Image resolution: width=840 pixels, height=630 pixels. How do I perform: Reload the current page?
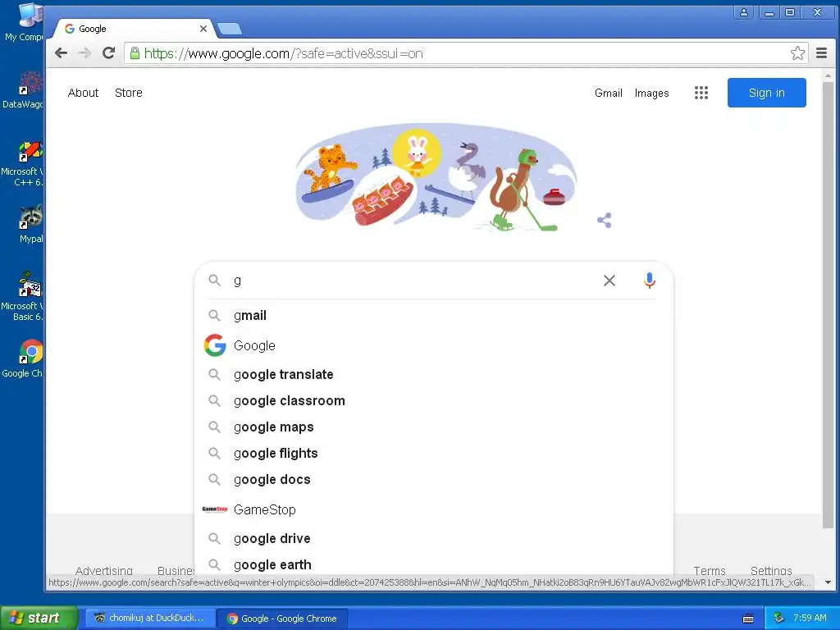coord(109,53)
